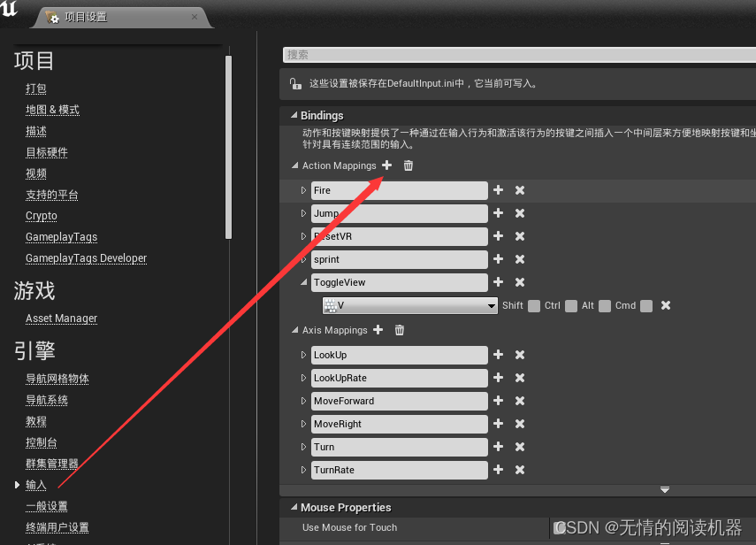Collapse the Bindings section

click(294, 115)
